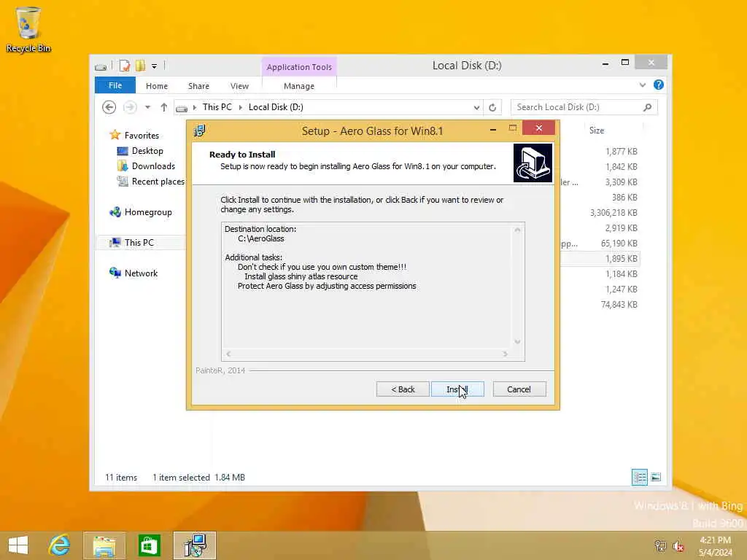Click the installer computer logo image
Image resolution: width=747 pixels, height=560 pixels.
pos(533,163)
